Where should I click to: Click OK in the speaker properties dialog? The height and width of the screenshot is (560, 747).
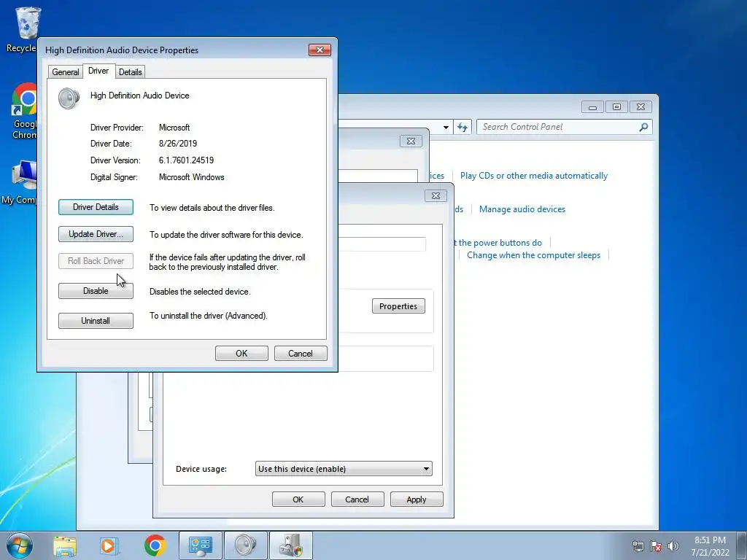tap(298, 499)
